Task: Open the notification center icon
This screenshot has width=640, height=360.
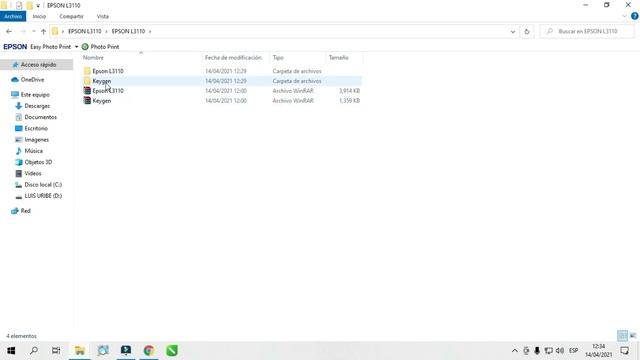Action: coord(624,351)
